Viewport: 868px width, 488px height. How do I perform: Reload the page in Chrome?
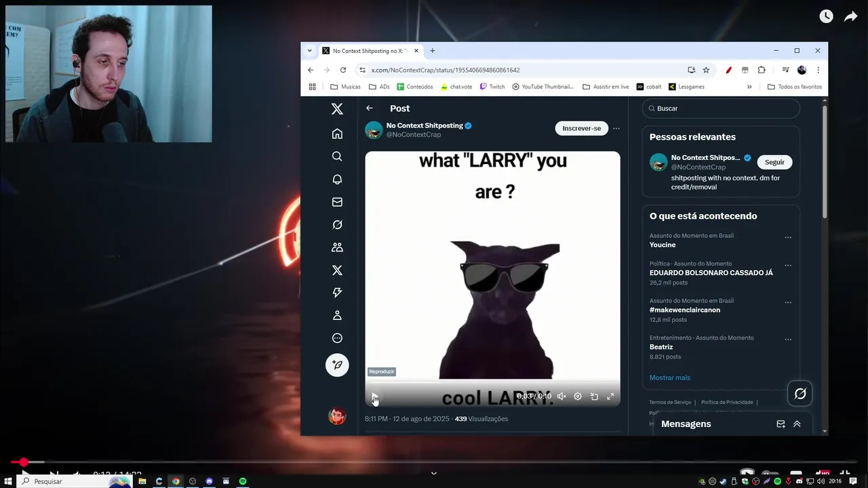pyautogui.click(x=343, y=70)
